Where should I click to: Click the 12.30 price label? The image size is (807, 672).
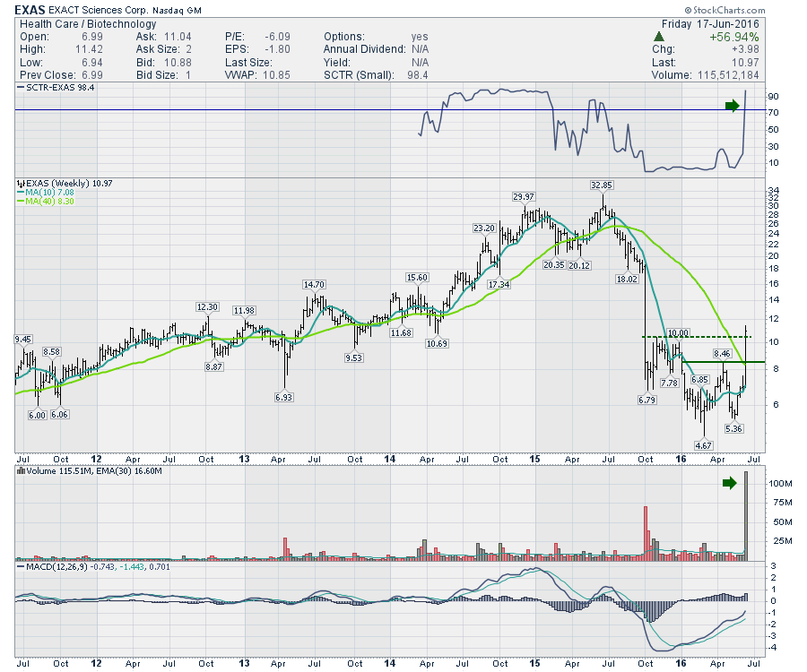tap(207, 307)
